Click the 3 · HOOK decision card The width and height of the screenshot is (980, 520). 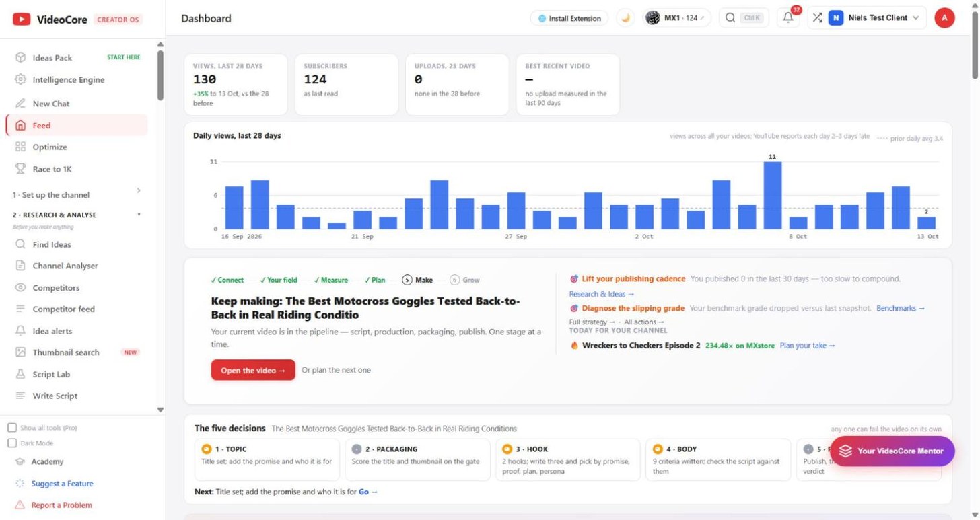pyautogui.click(x=568, y=460)
